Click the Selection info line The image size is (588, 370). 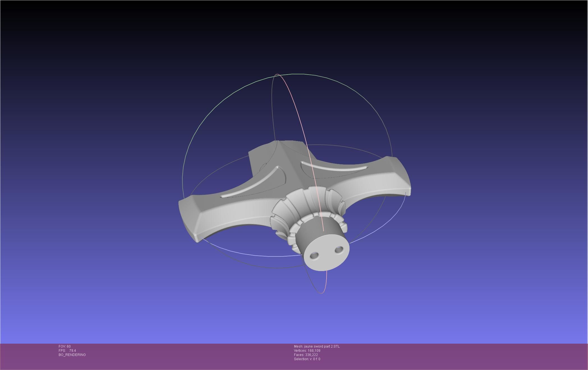pos(307,359)
